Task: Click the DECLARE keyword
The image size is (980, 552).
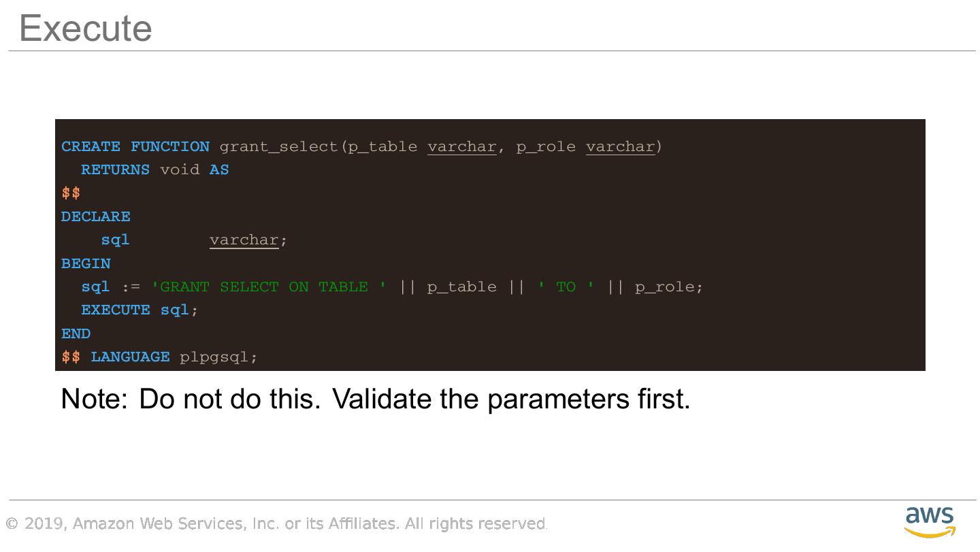Action: pyautogui.click(x=95, y=216)
